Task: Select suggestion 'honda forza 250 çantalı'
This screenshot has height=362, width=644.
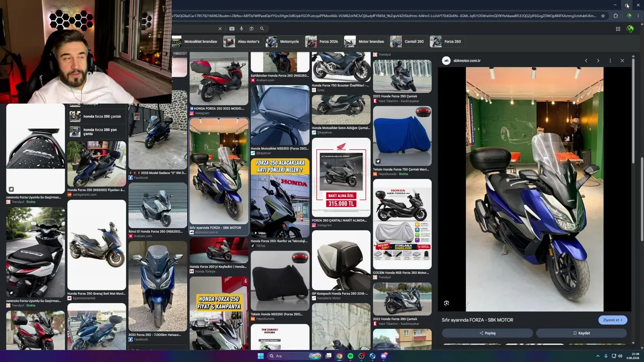Action: (x=97, y=117)
